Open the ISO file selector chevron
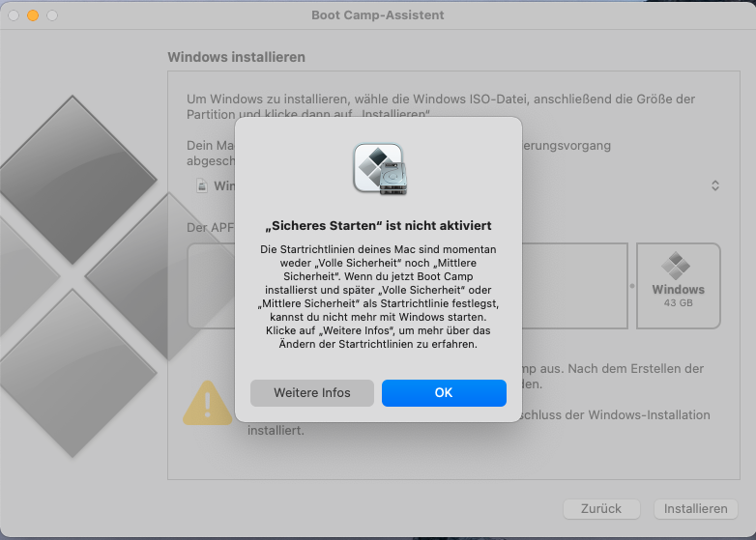 pyautogui.click(x=715, y=185)
